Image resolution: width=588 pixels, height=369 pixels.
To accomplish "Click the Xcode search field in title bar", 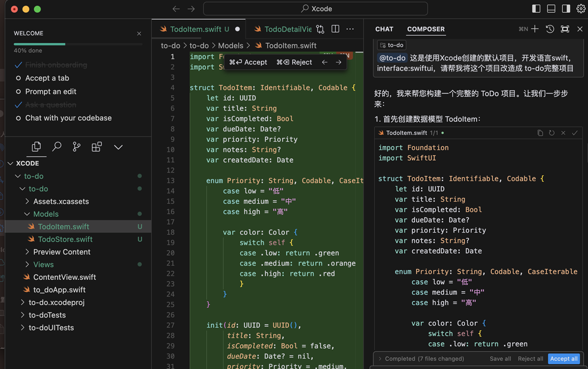I will coord(315,9).
